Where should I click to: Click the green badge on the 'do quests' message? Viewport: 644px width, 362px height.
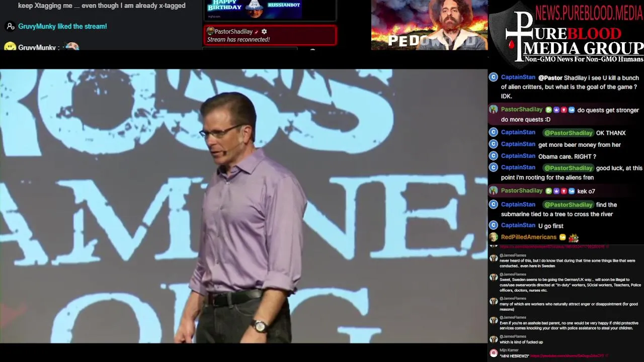point(548,110)
